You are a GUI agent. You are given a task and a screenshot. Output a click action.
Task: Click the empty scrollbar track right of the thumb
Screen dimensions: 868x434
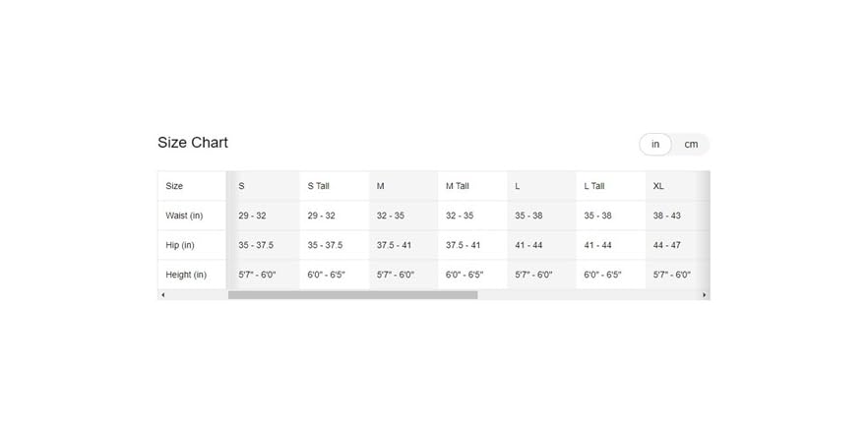[x=589, y=295]
